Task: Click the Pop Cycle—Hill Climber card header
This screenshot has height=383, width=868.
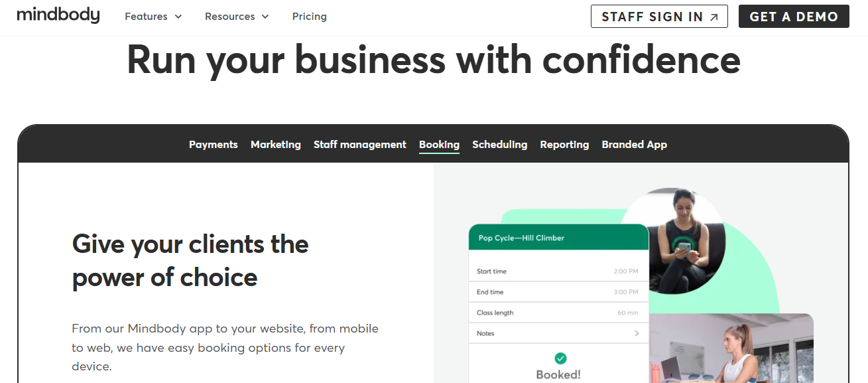Action: (558, 238)
